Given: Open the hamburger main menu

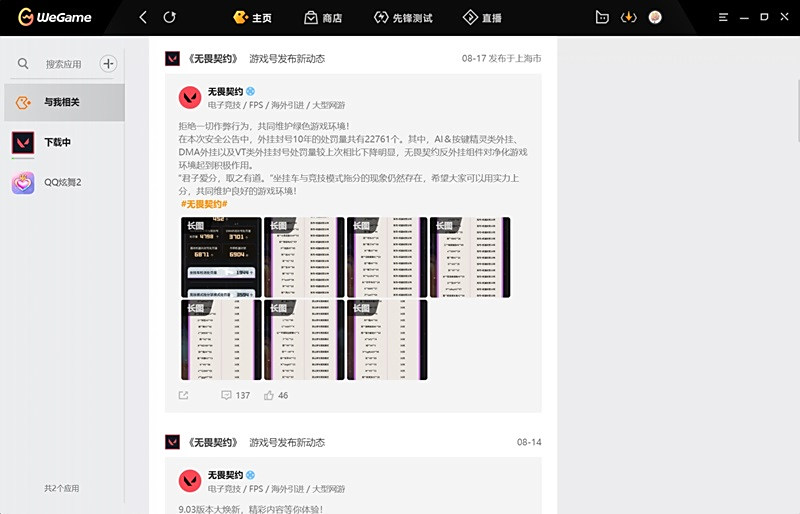Looking at the screenshot, I should click(x=724, y=17).
